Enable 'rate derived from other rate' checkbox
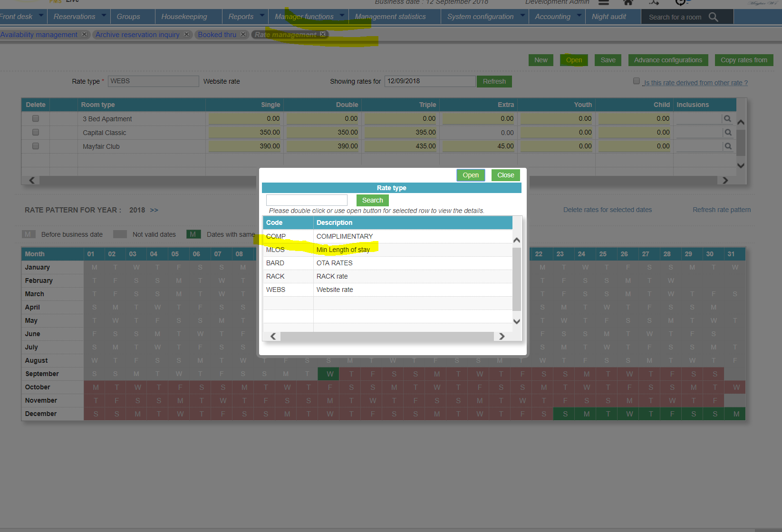 coord(637,81)
